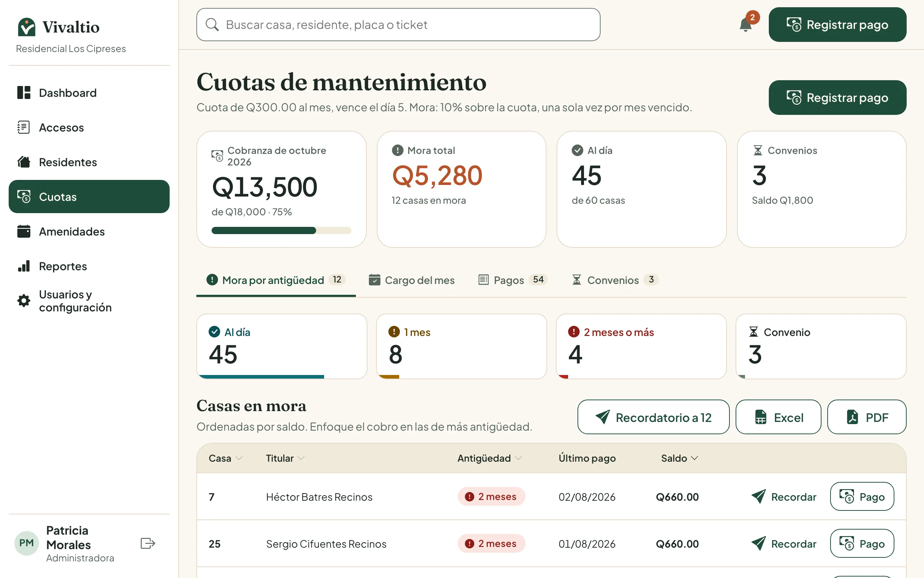Click date 01/08/2026 in casa 25 row

tap(587, 544)
